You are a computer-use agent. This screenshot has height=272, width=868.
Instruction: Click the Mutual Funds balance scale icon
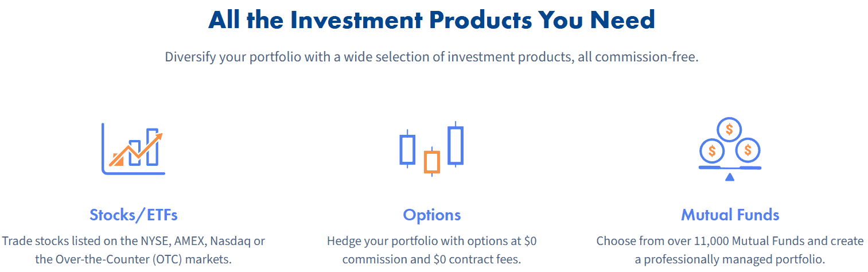tap(730, 149)
